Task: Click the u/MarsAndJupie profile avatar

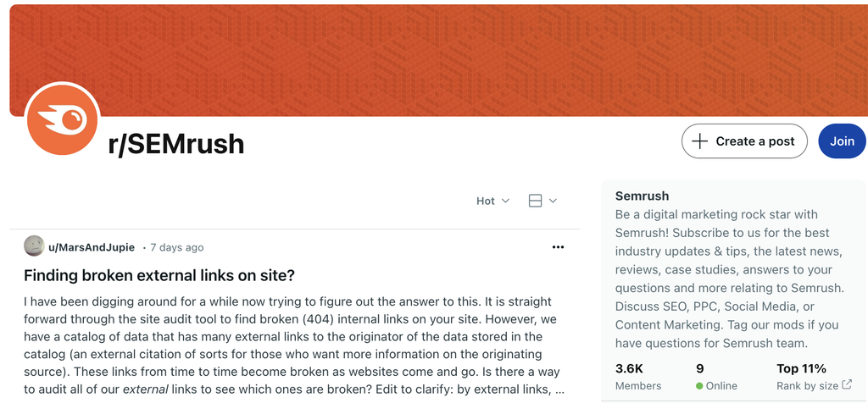Action: click(x=34, y=246)
